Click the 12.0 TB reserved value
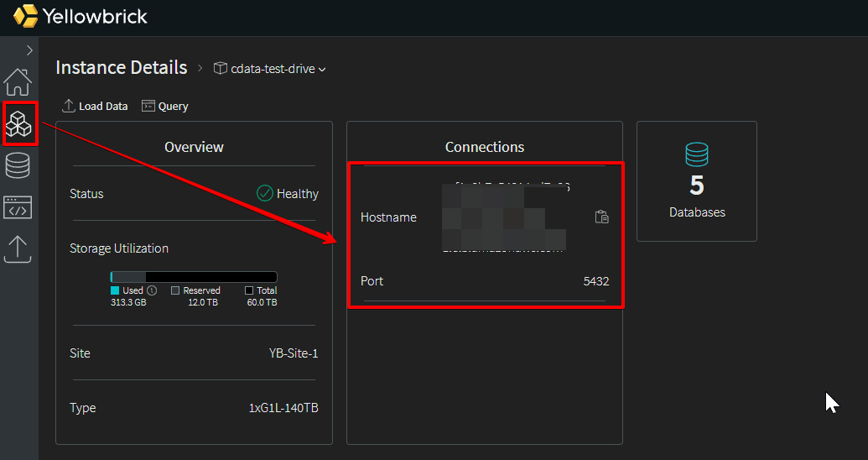 203,302
